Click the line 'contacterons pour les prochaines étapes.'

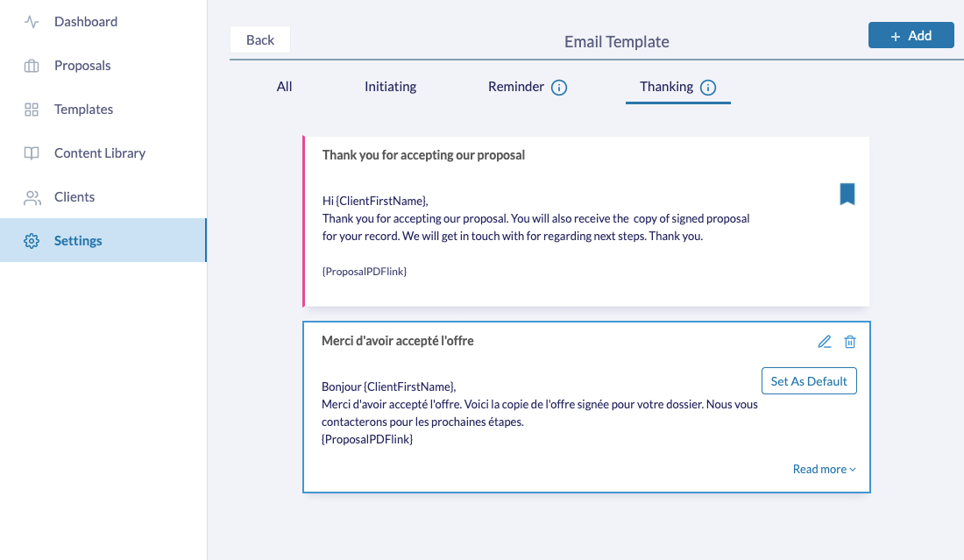423,422
